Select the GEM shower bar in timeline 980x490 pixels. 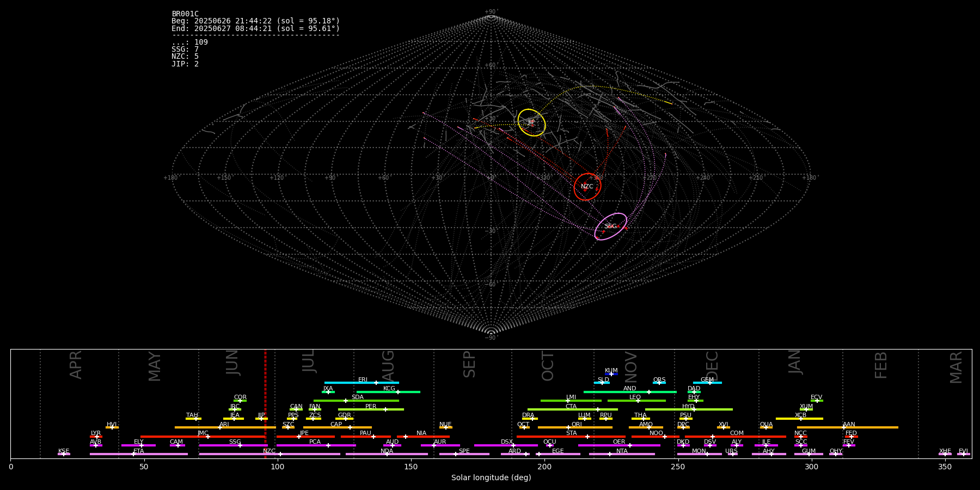(707, 383)
